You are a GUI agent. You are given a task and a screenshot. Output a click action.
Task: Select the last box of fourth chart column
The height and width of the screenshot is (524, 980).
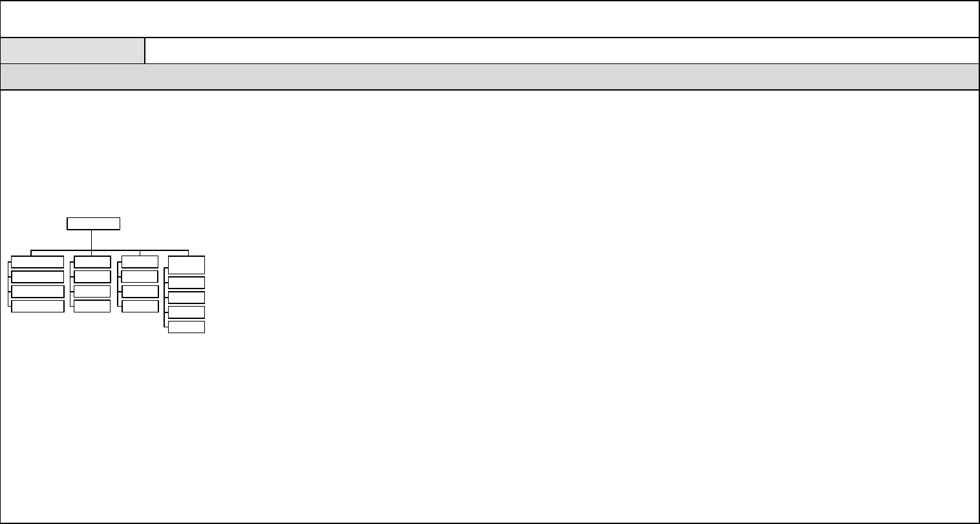coord(187,327)
